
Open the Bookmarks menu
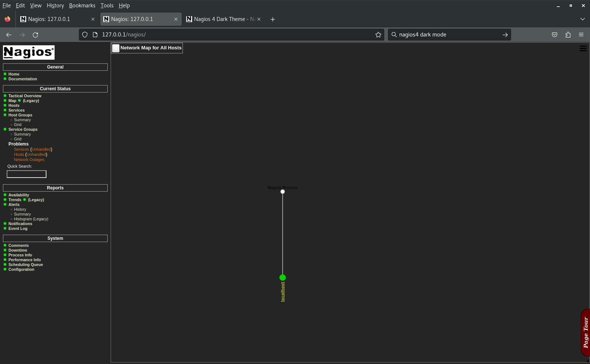[82, 6]
